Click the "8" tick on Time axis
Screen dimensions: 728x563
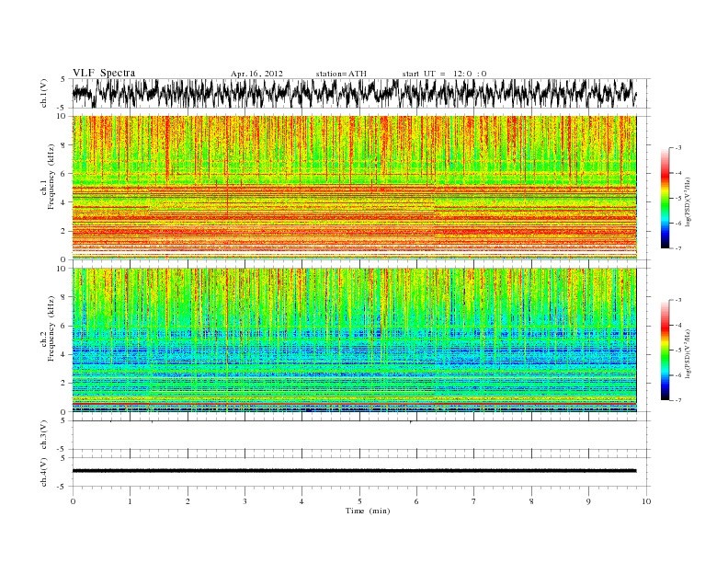point(531,501)
